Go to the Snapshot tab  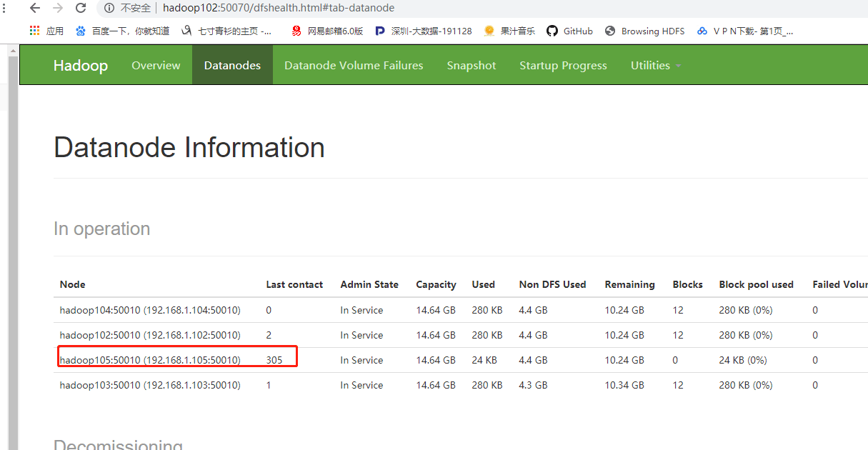point(472,65)
